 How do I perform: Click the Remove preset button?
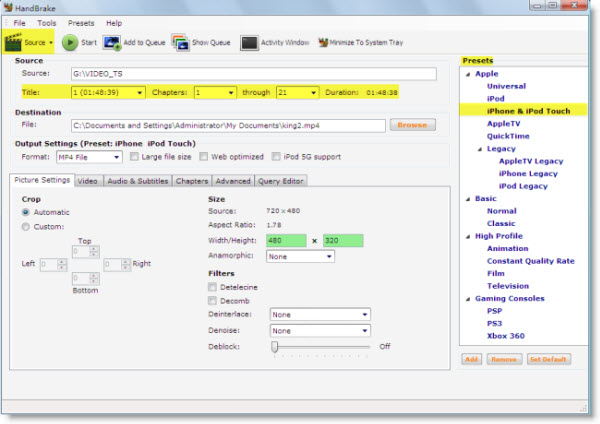[x=504, y=359]
